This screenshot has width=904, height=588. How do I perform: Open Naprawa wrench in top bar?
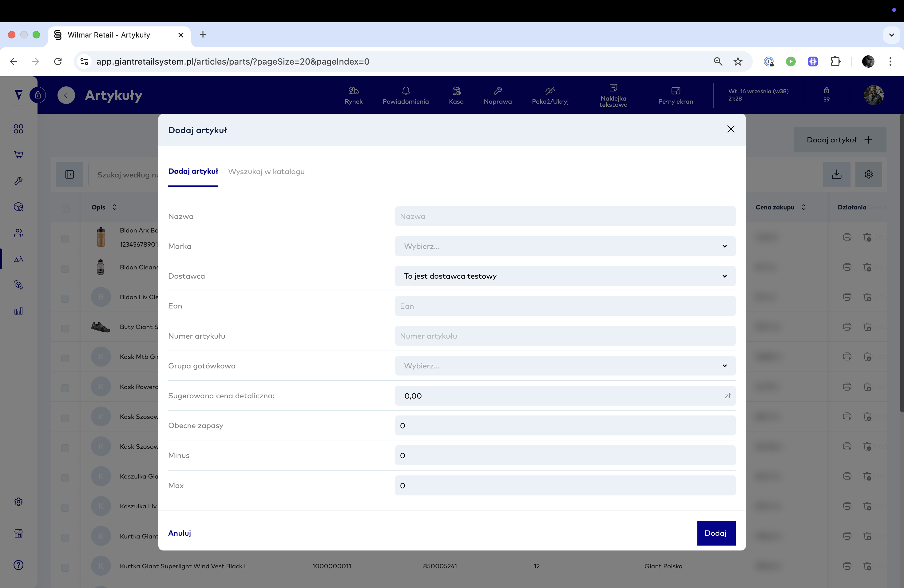pyautogui.click(x=498, y=95)
